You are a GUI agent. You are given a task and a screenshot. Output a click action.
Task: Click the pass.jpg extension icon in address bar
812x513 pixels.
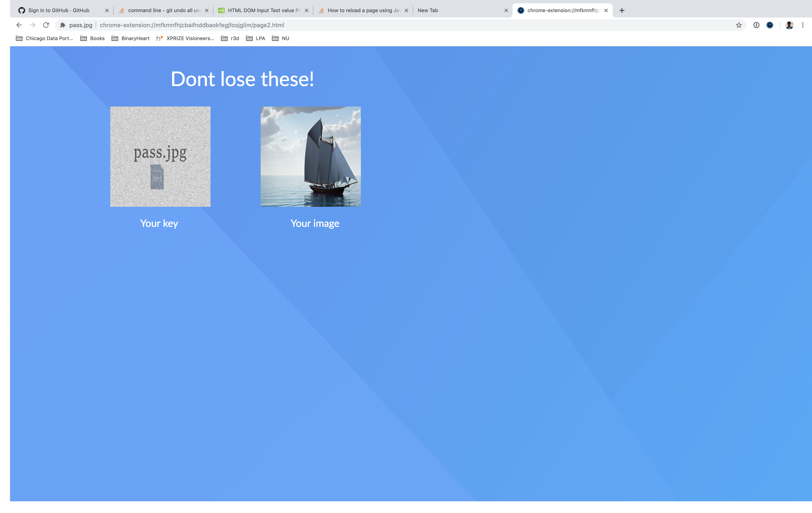(63, 25)
